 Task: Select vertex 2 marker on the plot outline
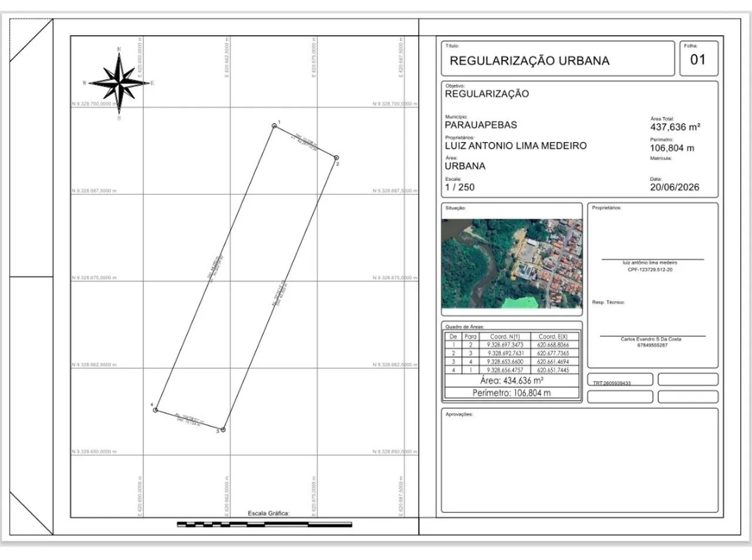336,158
